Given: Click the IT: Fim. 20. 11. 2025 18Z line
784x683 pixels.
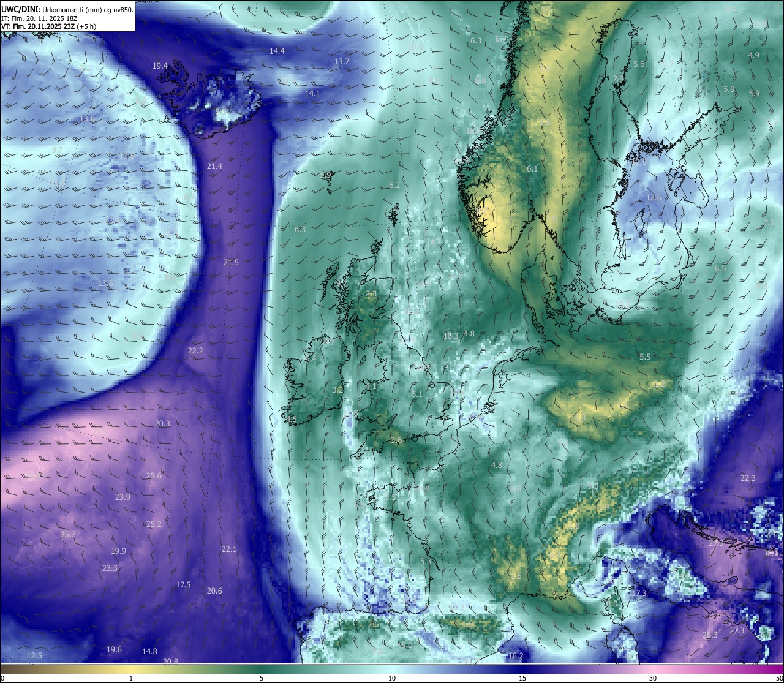Looking at the screenshot, I should (x=39, y=18).
